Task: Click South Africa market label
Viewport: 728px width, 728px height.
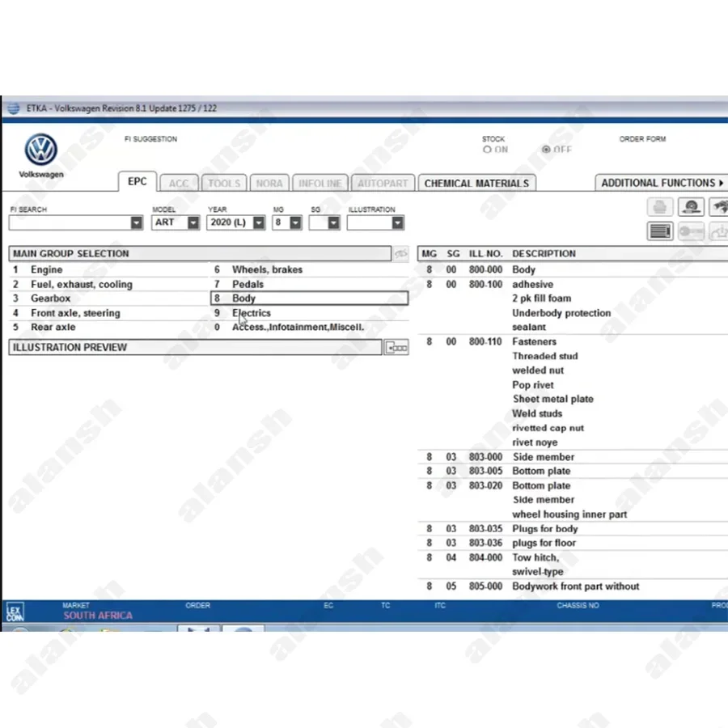Action: (98, 616)
